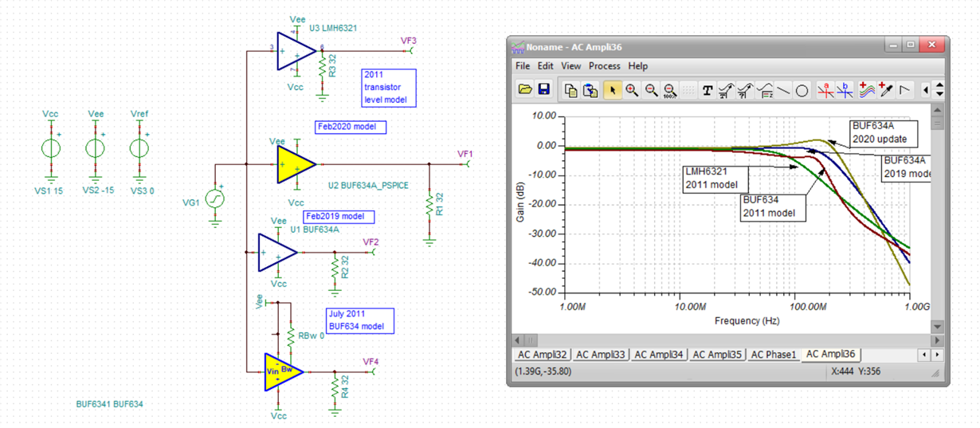Screen dimensions: 980x428
Task: Open the File menu
Action: point(523,66)
